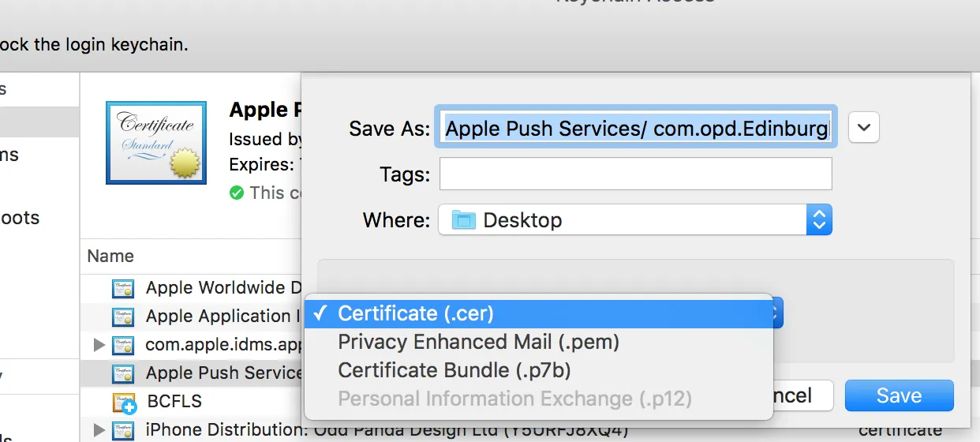The height and width of the screenshot is (442, 980).
Task: Click the Tags input field
Action: coord(636,174)
